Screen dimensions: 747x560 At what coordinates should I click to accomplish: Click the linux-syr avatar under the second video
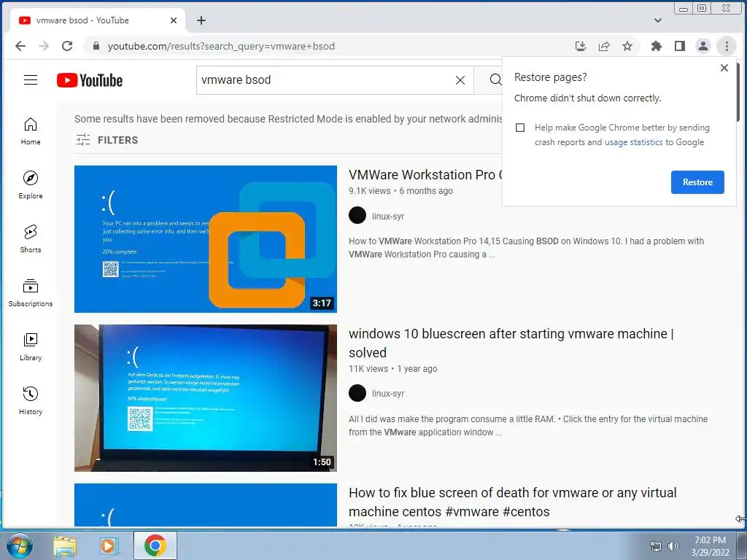357,393
